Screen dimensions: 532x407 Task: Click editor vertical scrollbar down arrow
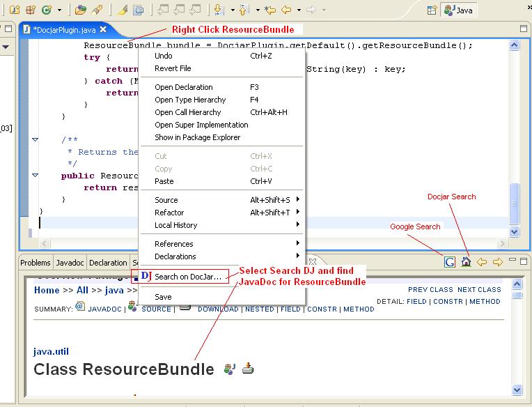[x=515, y=232]
